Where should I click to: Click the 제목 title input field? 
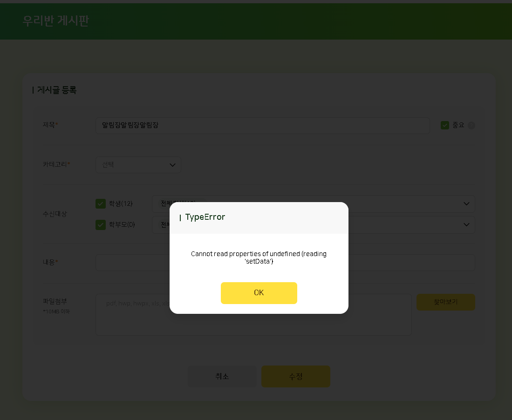point(262,125)
